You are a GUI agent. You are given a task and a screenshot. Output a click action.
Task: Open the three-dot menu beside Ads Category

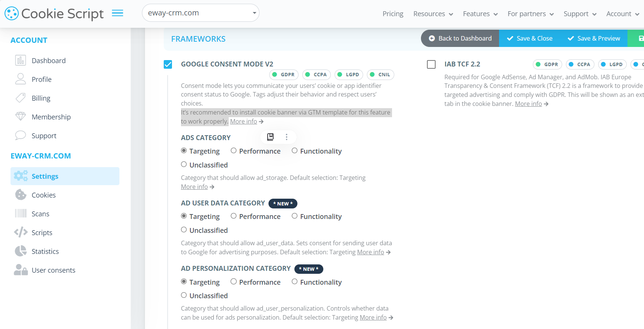coord(287,137)
